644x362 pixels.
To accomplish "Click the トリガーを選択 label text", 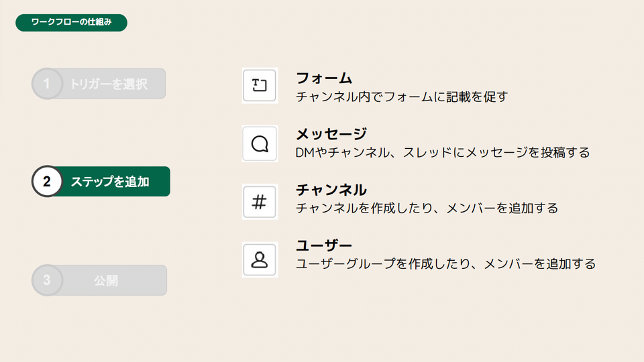I will point(109,84).
